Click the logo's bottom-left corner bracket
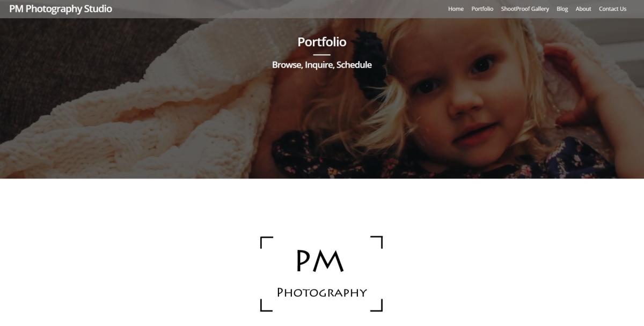This screenshot has width=644, height=326. click(266, 305)
